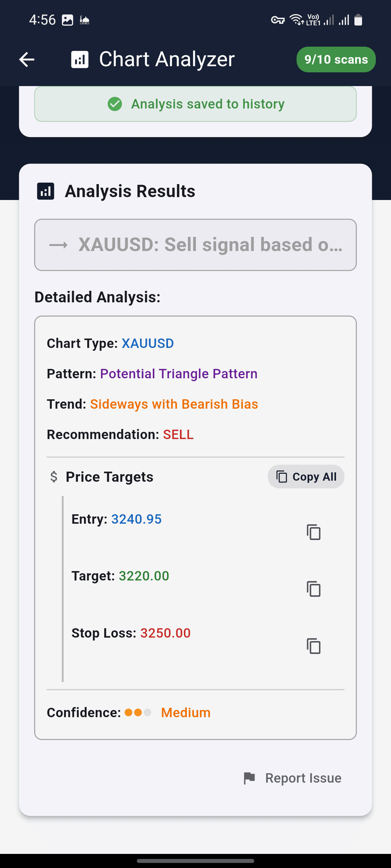The width and height of the screenshot is (391, 868).
Task: Copy the Entry price value
Action: coord(314,532)
